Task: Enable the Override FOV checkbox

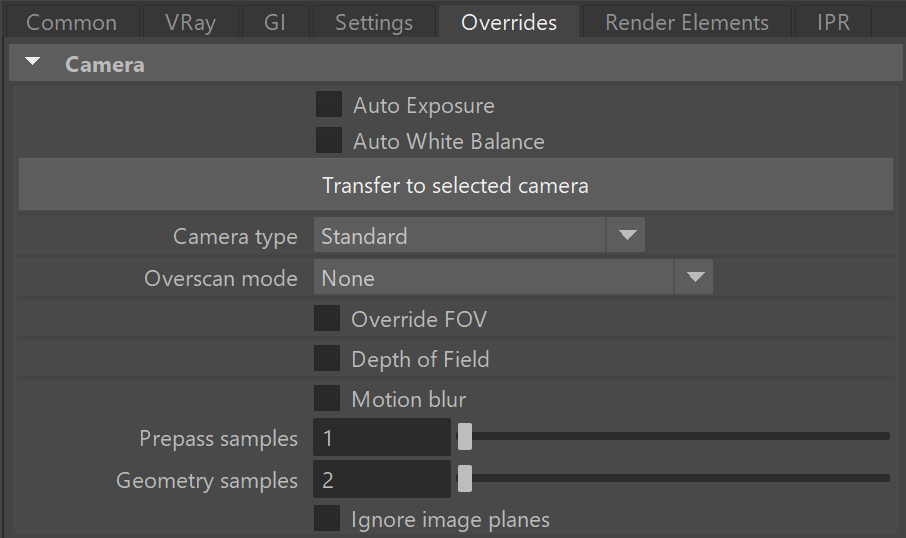Action: coord(327,318)
